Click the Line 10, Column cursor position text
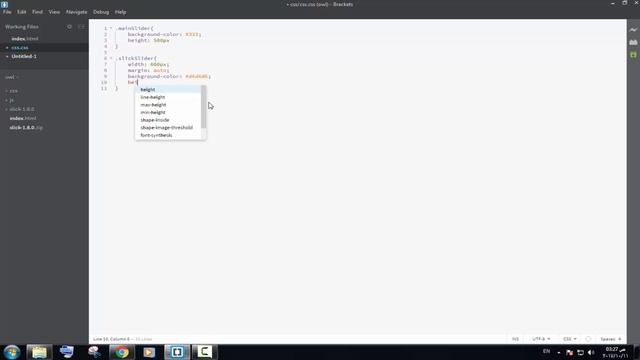This screenshot has width=640, height=360. [x=111, y=339]
